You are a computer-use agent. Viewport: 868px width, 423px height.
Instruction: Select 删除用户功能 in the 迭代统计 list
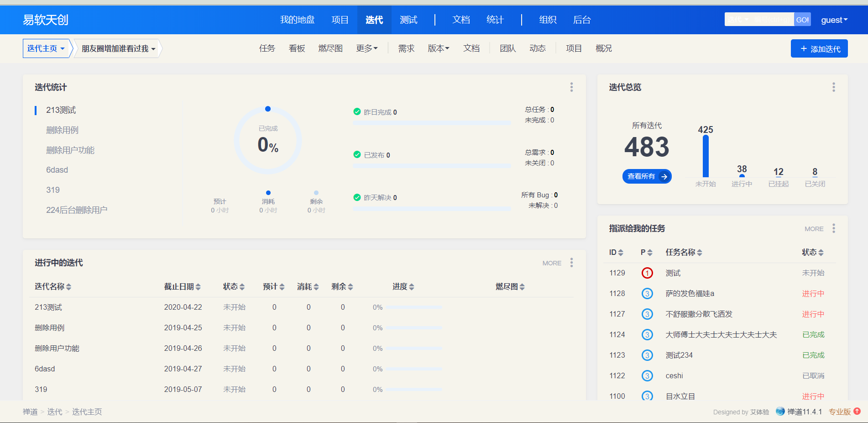(x=70, y=150)
